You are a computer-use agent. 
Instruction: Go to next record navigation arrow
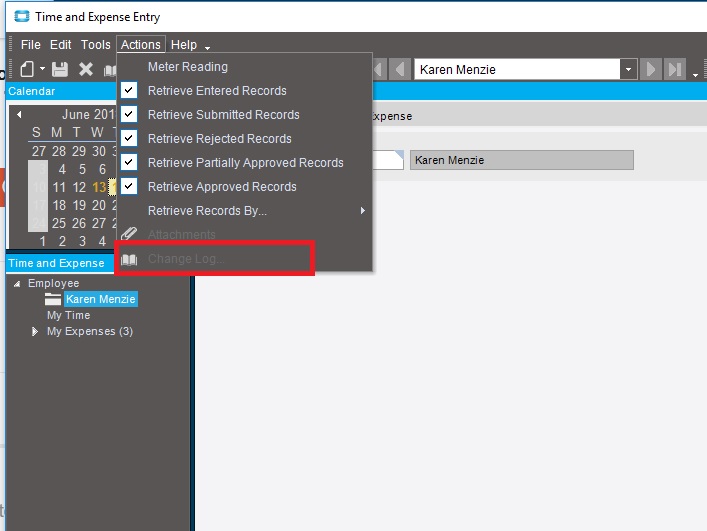click(651, 69)
